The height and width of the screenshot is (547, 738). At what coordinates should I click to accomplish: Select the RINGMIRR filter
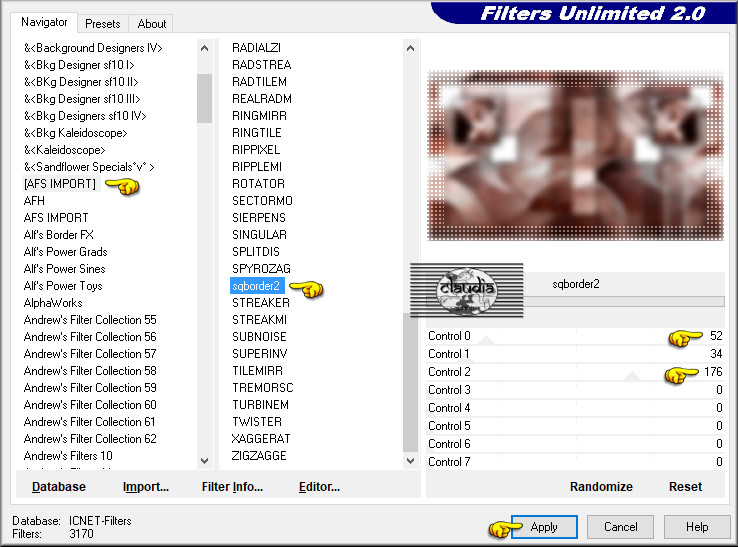(259, 115)
